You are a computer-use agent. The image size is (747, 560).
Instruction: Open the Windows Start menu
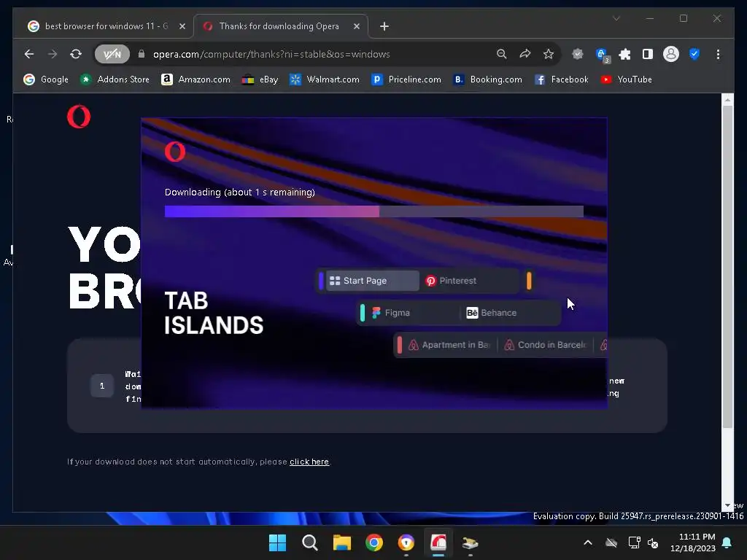(x=277, y=542)
